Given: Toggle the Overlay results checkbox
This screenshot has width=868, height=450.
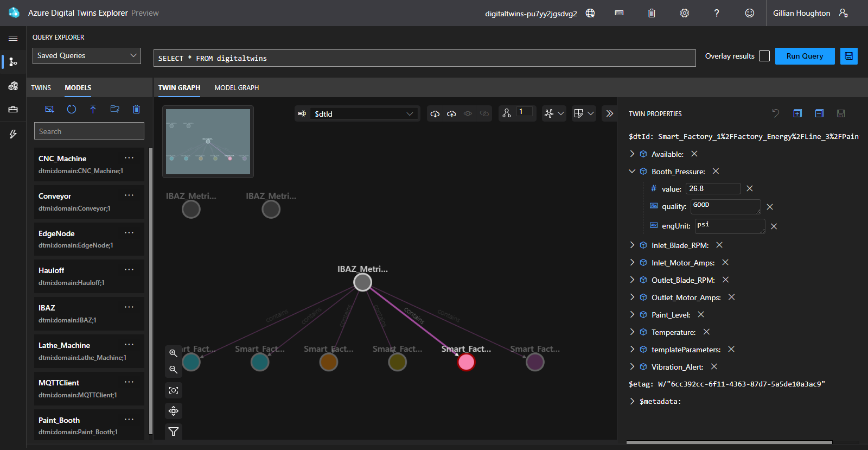Looking at the screenshot, I should click(x=764, y=56).
